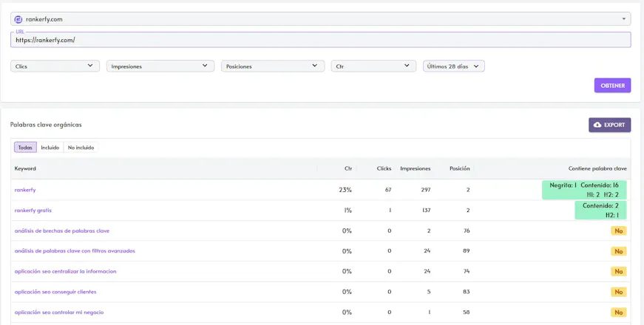
Task: Click the No badge in brechas row
Action: click(x=619, y=231)
